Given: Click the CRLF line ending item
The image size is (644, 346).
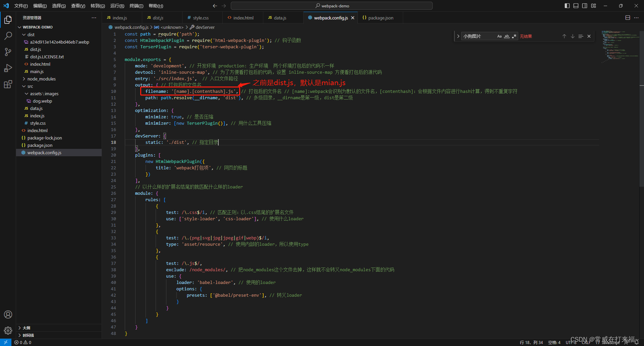Looking at the screenshot, I should coord(586,342).
